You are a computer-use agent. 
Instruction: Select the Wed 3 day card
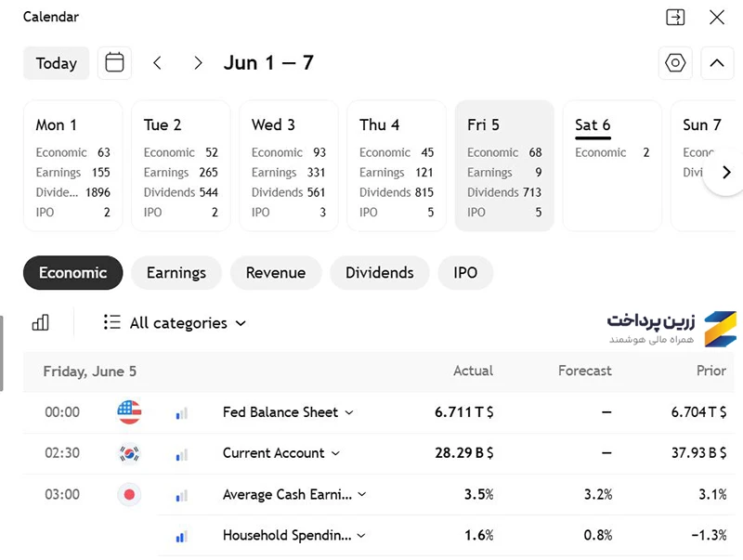pyautogui.click(x=289, y=166)
